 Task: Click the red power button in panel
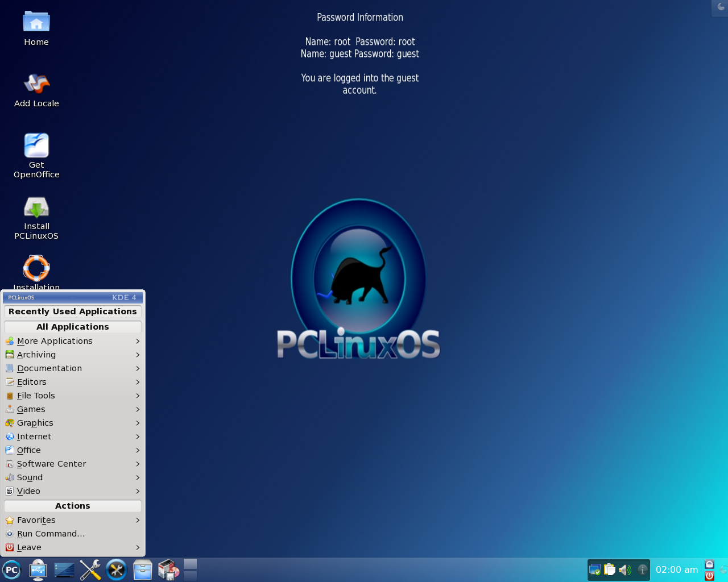[x=709, y=576]
